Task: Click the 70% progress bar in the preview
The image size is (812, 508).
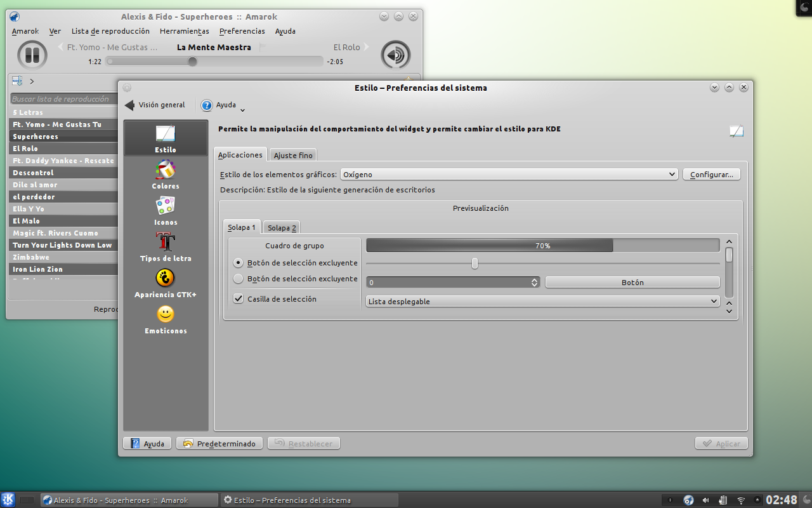Action: [543, 245]
